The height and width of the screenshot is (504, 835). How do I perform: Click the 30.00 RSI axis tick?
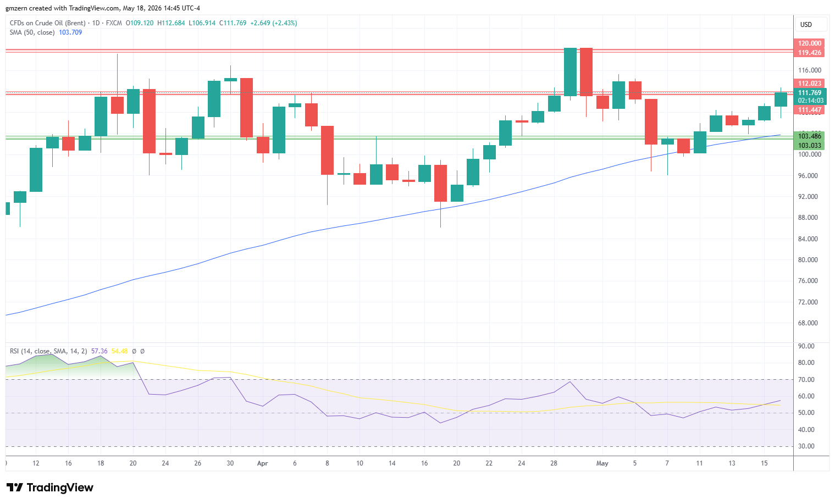(x=806, y=446)
